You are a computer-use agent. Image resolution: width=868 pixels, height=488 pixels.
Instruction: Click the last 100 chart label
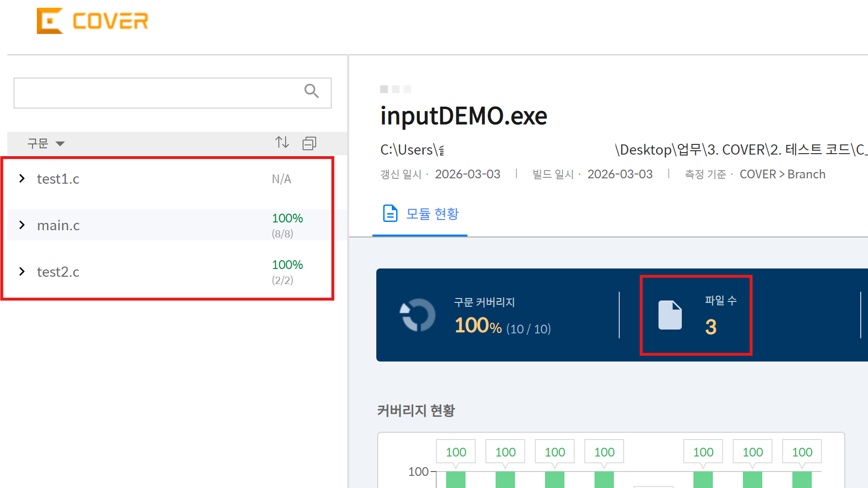tap(802, 452)
